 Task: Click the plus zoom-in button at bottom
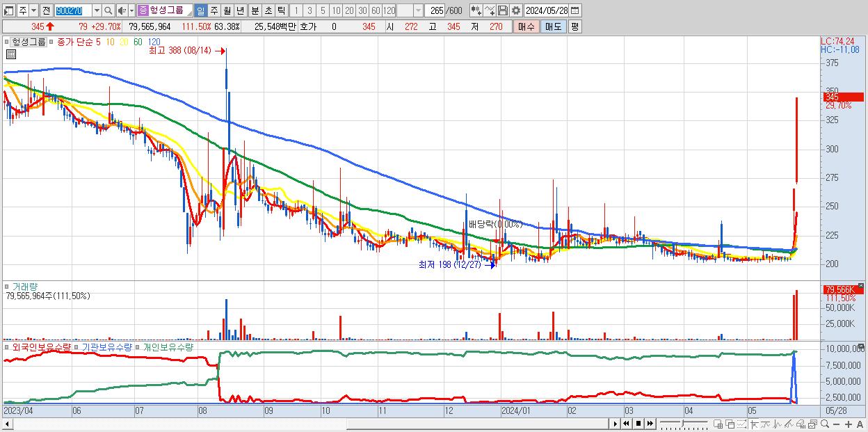[848, 424]
